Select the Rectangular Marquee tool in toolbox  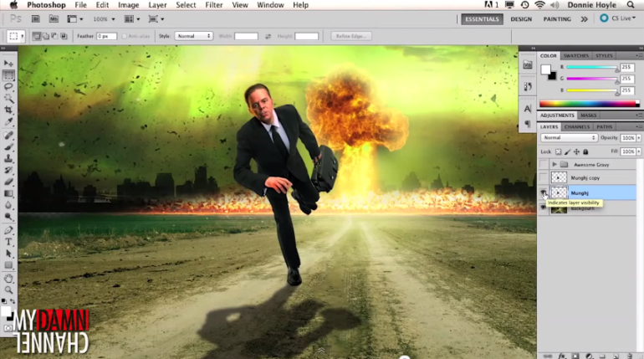(x=8, y=75)
